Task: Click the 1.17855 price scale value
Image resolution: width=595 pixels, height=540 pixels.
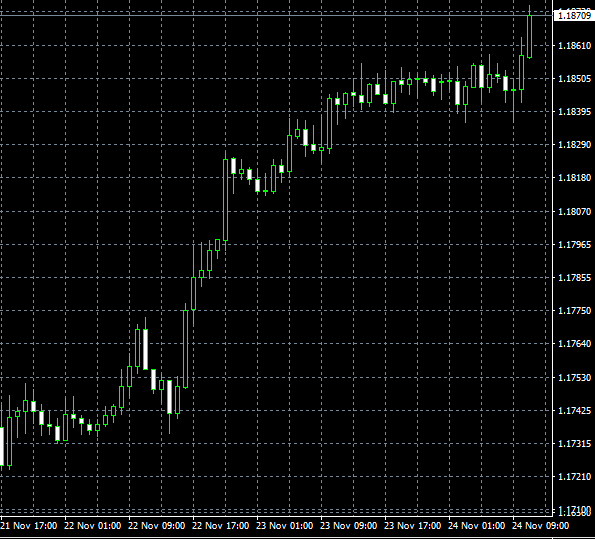Action: (575, 278)
